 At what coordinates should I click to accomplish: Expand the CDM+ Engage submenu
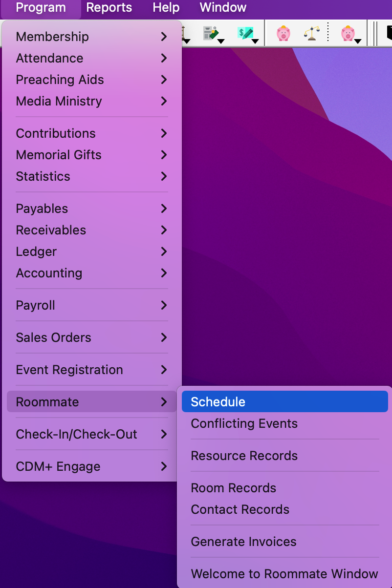(x=91, y=466)
